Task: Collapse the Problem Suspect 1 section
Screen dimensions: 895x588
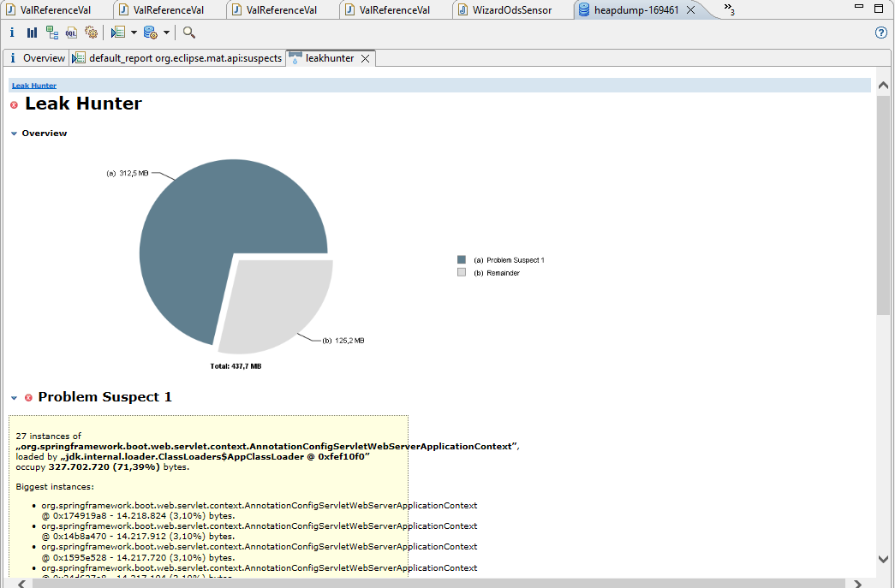Action: (15, 397)
